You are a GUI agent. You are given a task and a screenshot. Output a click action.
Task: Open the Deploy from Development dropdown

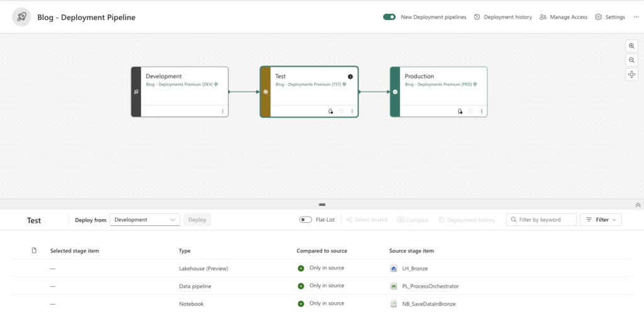[145, 220]
